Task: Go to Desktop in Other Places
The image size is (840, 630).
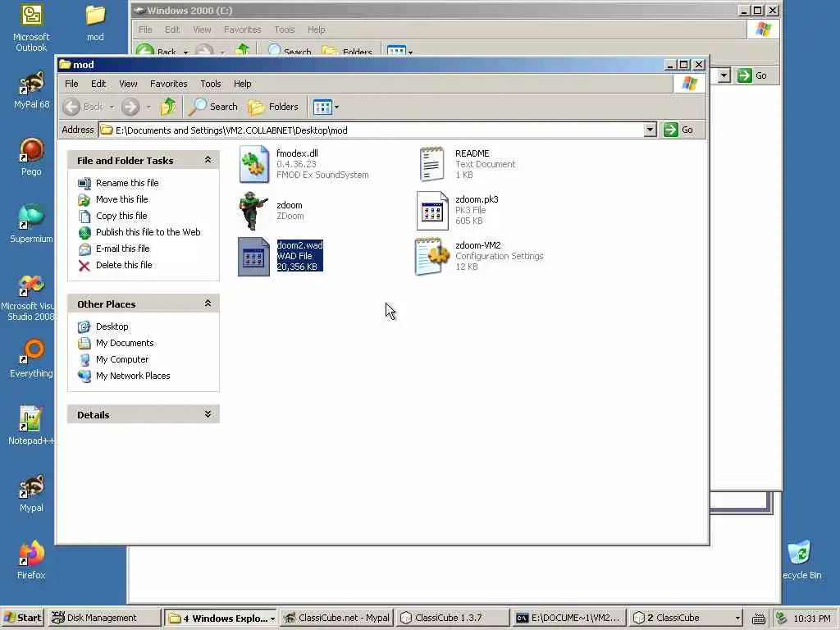Action: click(x=112, y=326)
